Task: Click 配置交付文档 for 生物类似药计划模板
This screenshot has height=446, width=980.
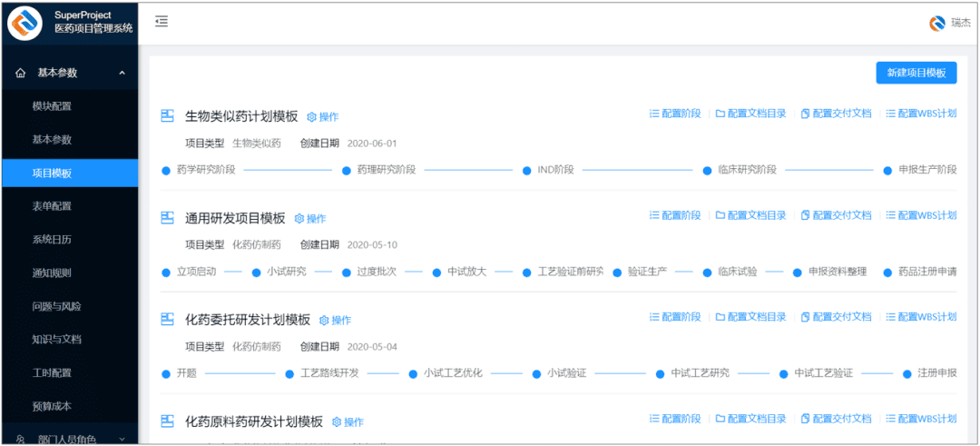Action: pyautogui.click(x=837, y=114)
